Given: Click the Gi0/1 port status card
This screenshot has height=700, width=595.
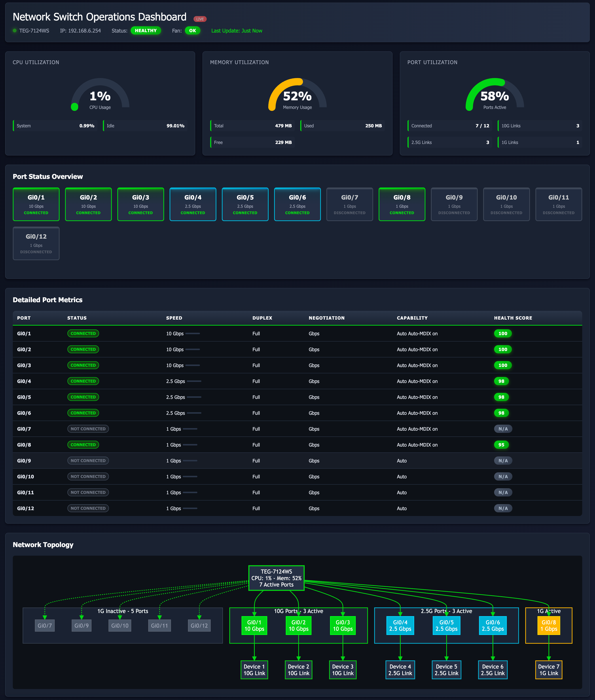Looking at the screenshot, I should pyautogui.click(x=36, y=204).
